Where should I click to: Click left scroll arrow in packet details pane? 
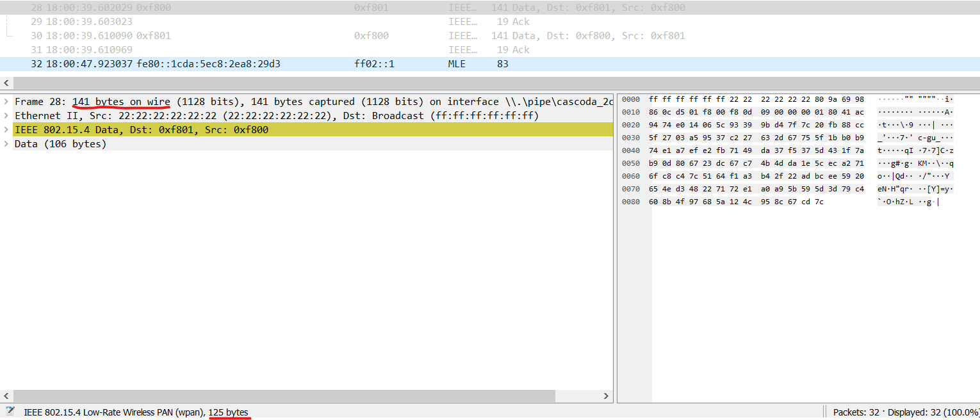[x=6, y=396]
